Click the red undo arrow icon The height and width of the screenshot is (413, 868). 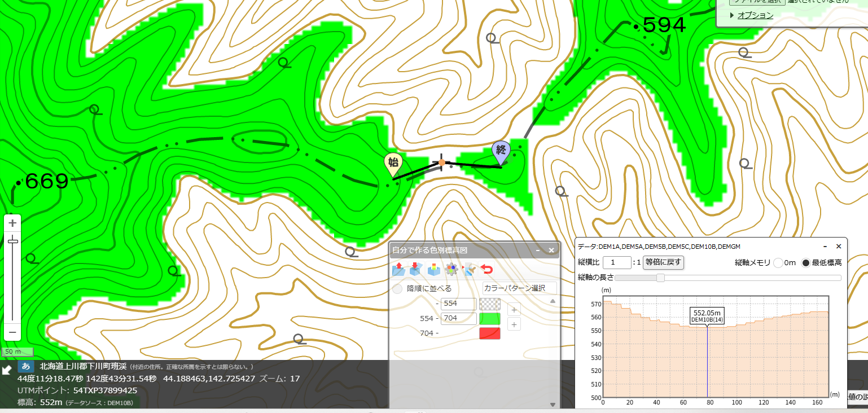click(486, 269)
